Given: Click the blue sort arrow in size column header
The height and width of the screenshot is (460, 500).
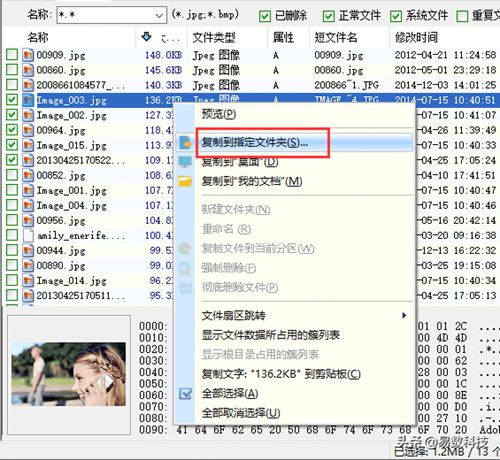Looking at the screenshot, I should coord(146,36).
